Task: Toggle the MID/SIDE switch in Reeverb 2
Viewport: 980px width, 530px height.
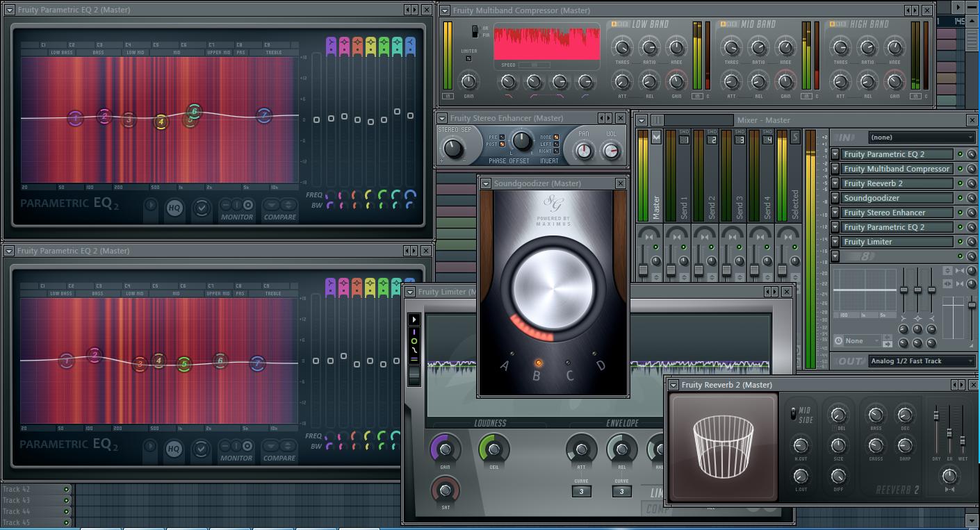Action: click(794, 414)
